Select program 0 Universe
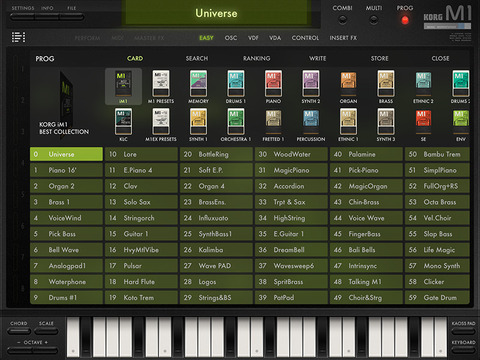480x360 pixels. tap(66, 154)
